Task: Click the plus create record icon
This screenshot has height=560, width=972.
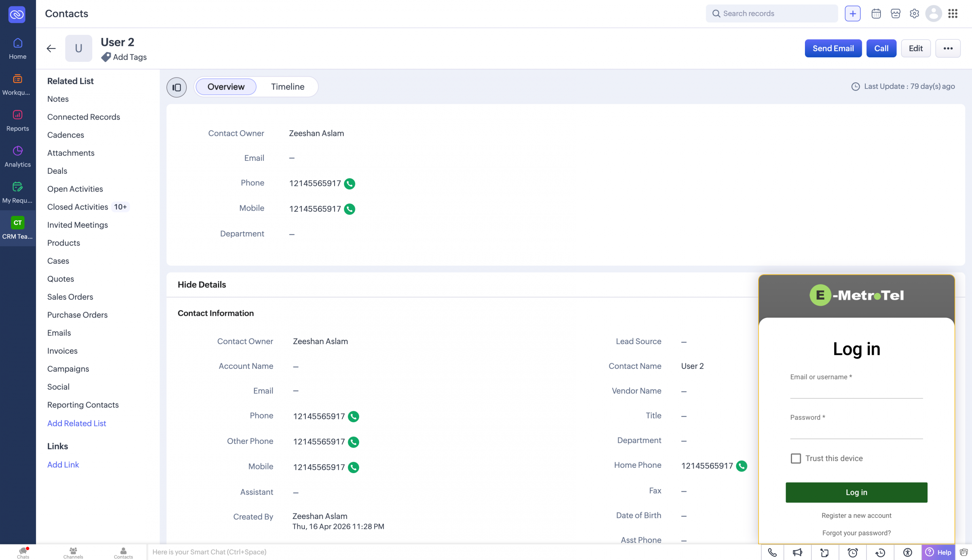Action: pos(853,13)
